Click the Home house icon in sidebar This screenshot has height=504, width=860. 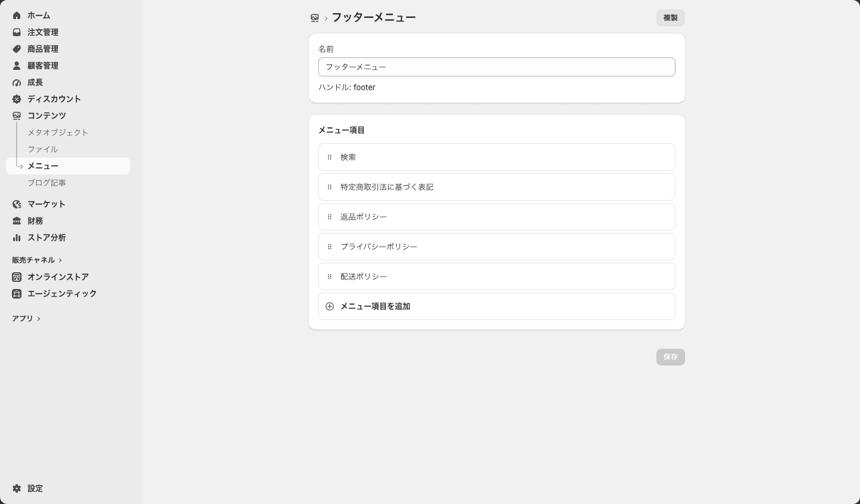click(x=17, y=16)
